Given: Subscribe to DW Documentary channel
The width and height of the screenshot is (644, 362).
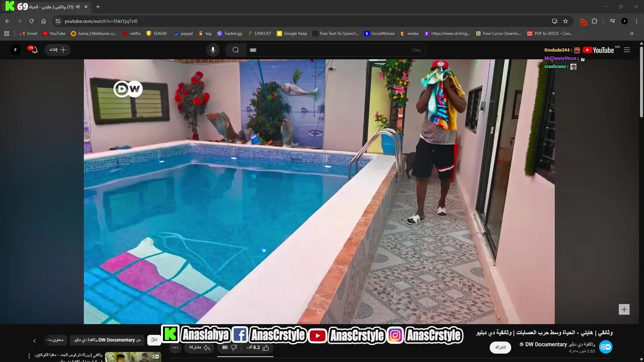Looking at the screenshot, I should (500, 347).
